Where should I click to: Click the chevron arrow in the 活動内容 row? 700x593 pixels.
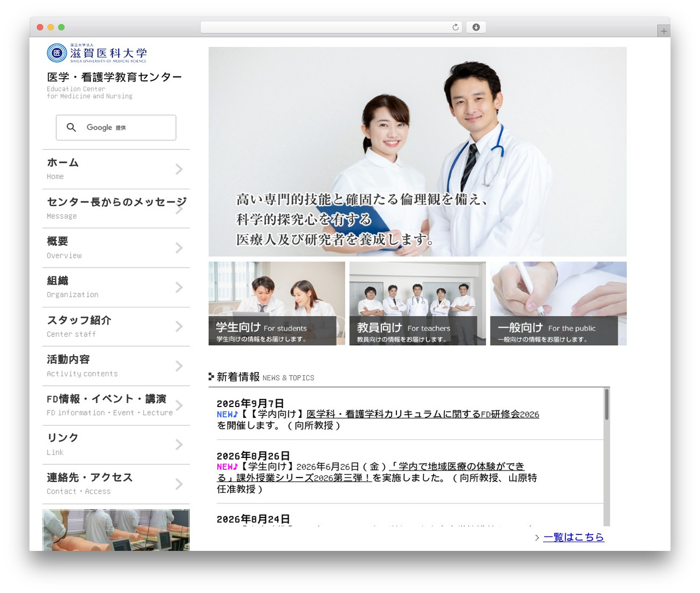click(179, 367)
